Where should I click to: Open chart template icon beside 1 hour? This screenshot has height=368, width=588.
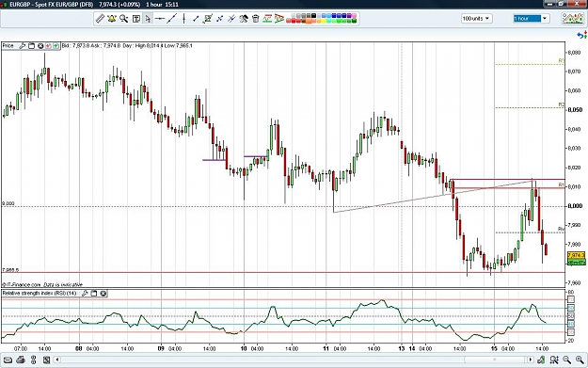pyautogui.click(x=573, y=19)
